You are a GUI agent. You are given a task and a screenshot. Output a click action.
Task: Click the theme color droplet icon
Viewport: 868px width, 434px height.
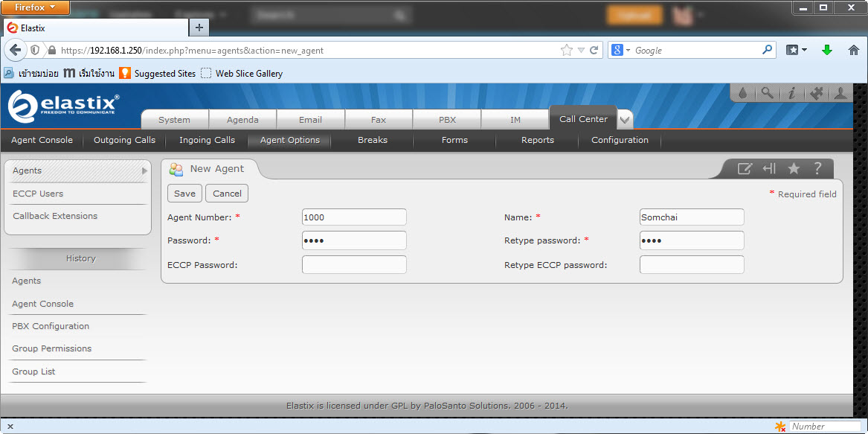pyautogui.click(x=742, y=93)
